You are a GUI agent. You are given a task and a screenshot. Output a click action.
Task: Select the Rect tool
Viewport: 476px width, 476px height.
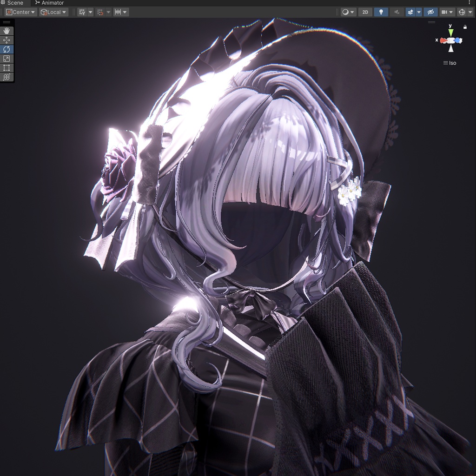(x=7, y=68)
